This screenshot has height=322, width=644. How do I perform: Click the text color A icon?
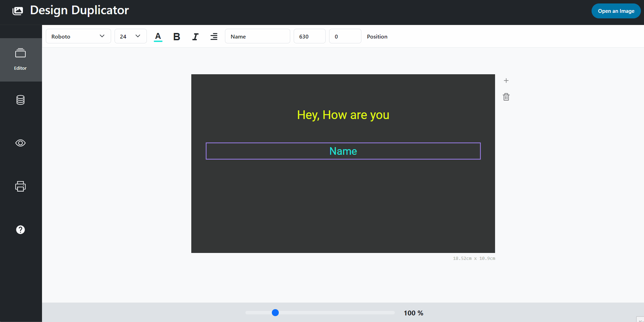point(158,36)
